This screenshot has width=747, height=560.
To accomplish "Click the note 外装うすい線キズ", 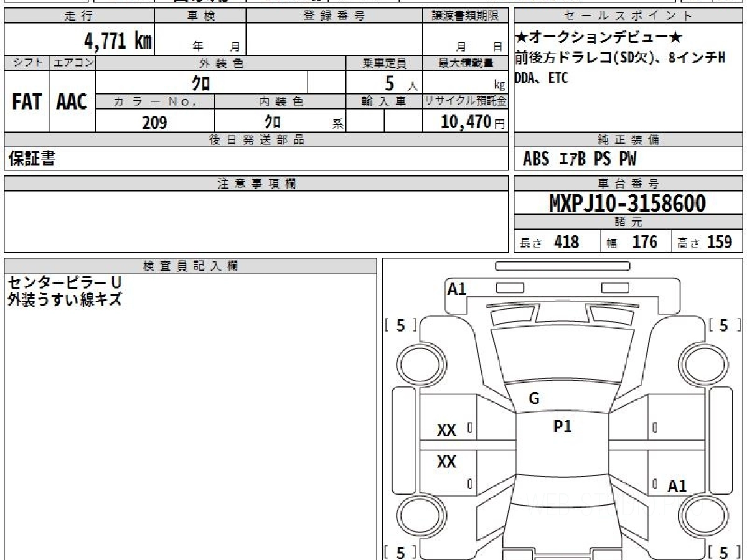I will [x=65, y=300].
